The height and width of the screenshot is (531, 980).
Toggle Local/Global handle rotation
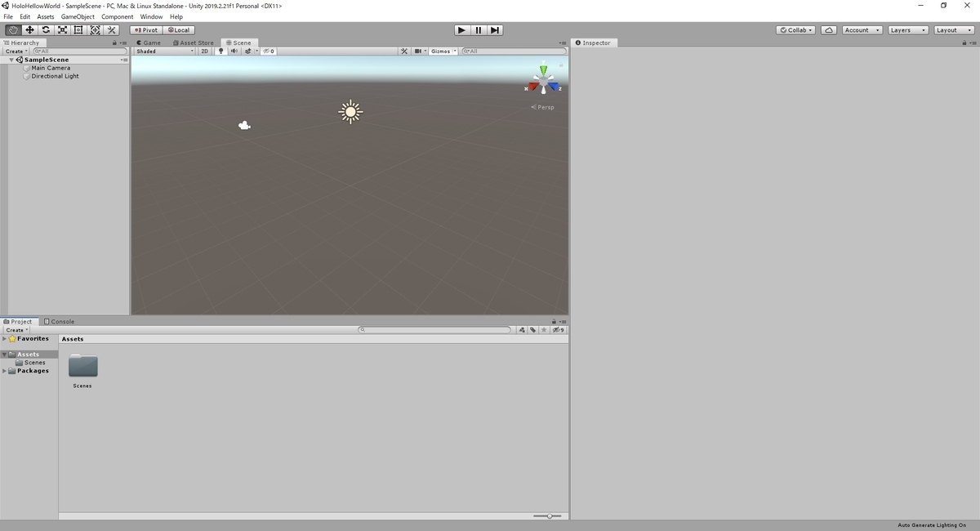pyautogui.click(x=179, y=30)
